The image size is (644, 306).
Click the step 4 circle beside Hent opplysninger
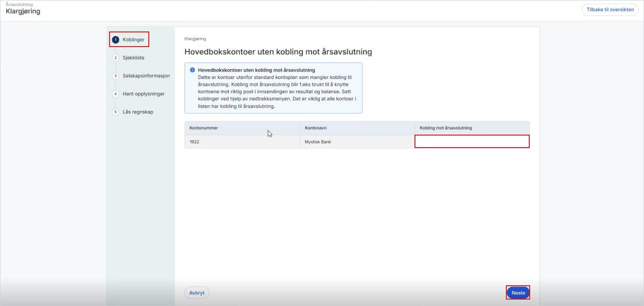(115, 94)
